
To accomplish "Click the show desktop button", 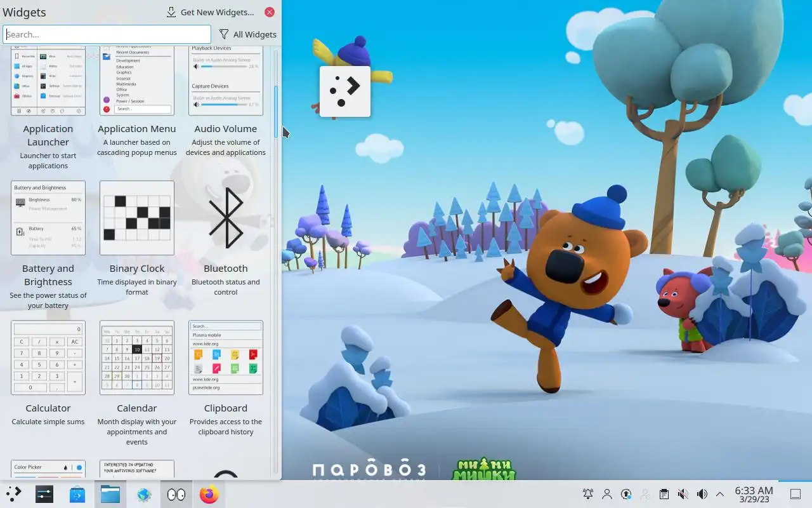I will coord(795,494).
